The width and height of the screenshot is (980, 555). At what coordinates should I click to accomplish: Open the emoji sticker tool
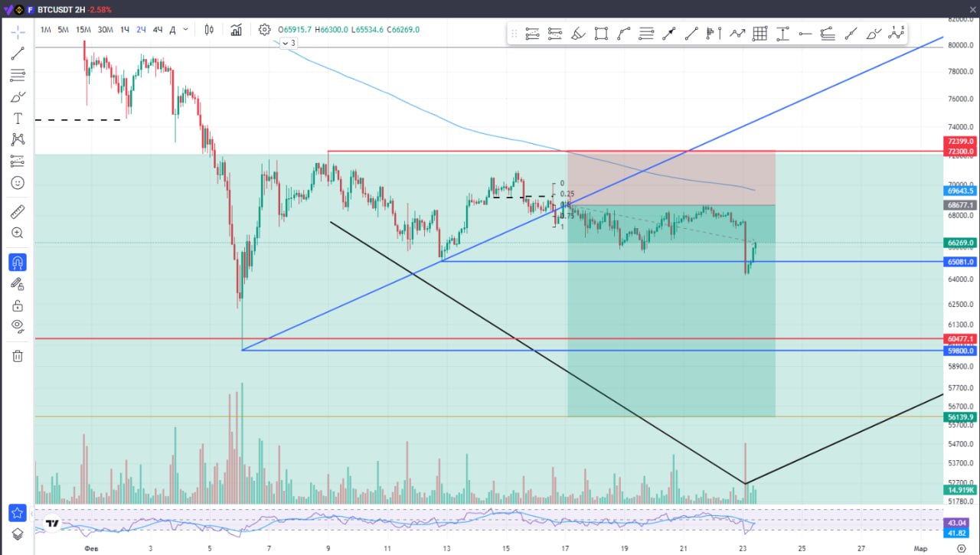[x=18, y=183]
